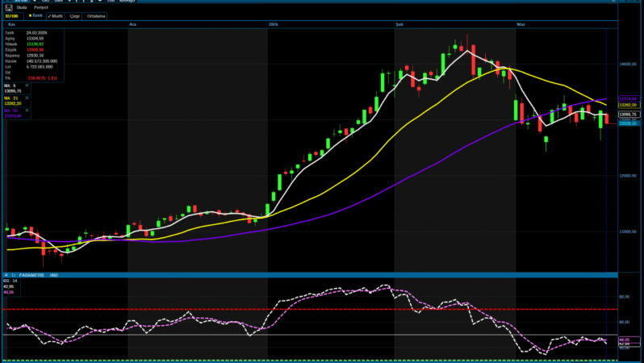Image resolution: width=644 pixels, height=363 pixels.
Task: Click the MA 5 indicator label
Action: (x=10, y=85)
